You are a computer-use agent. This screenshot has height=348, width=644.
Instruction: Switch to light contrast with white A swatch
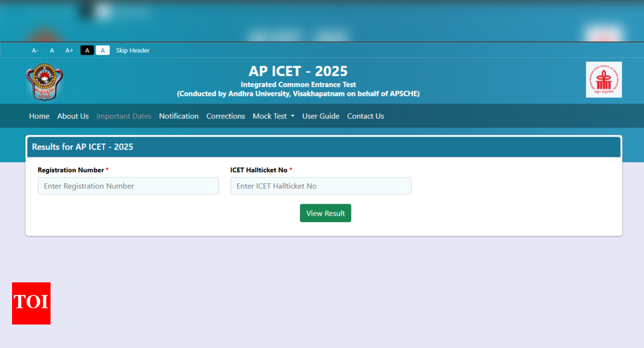point(103,51)
